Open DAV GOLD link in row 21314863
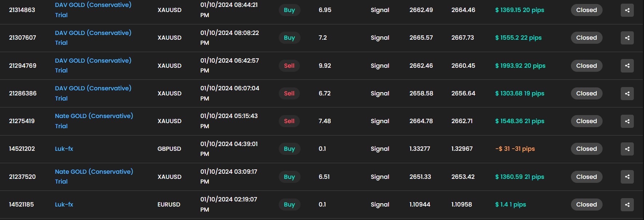The width and height of the screenshot is (644, 220). point(93,5)
